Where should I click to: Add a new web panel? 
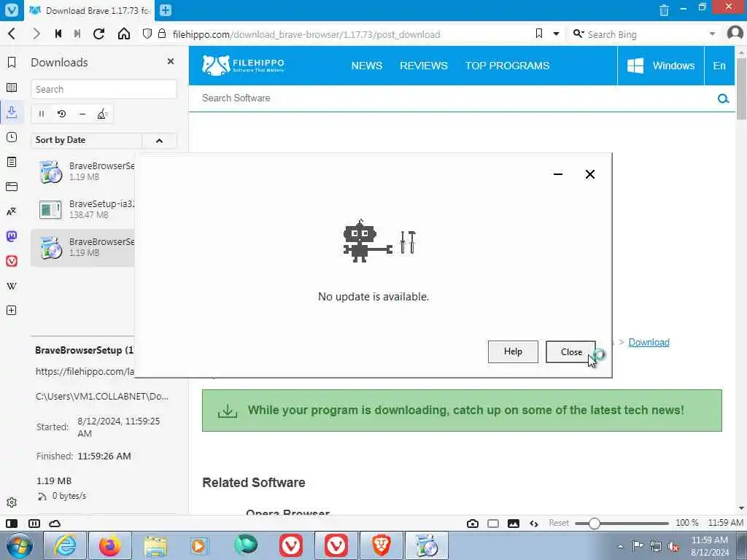(x=12, y=311)
